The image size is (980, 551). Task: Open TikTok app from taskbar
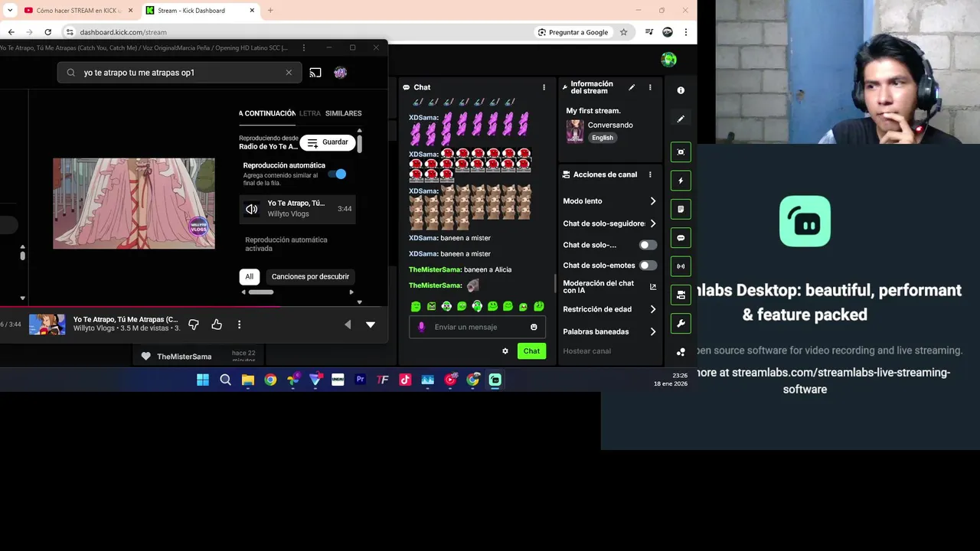[405, 380]
